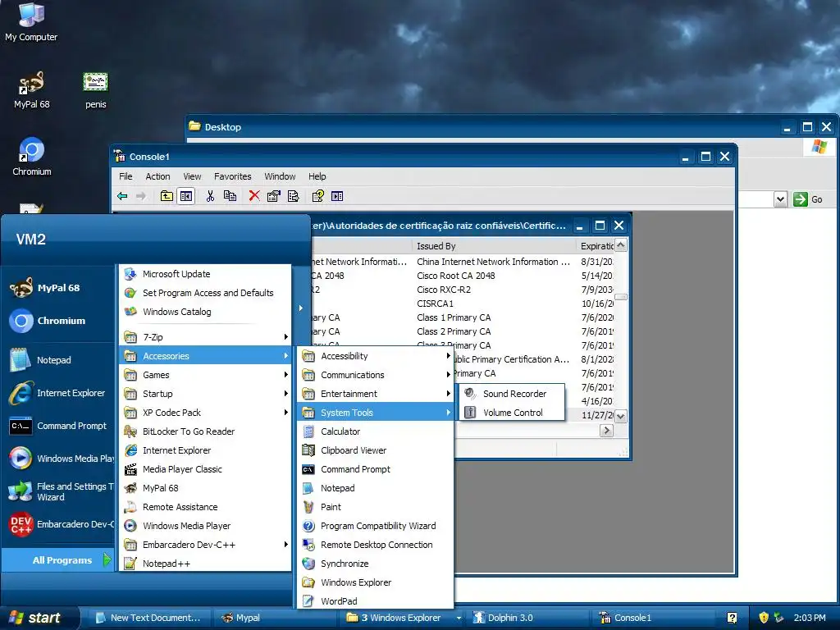Open Media Player Classic
Screen dimensions: 840x630
(206, 469)
